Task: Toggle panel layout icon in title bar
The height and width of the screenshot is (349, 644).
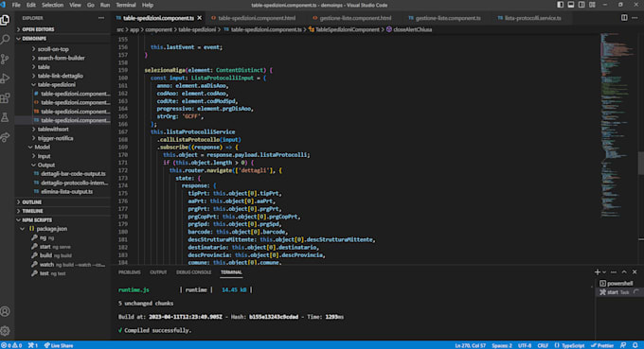Action: point(571,5)
